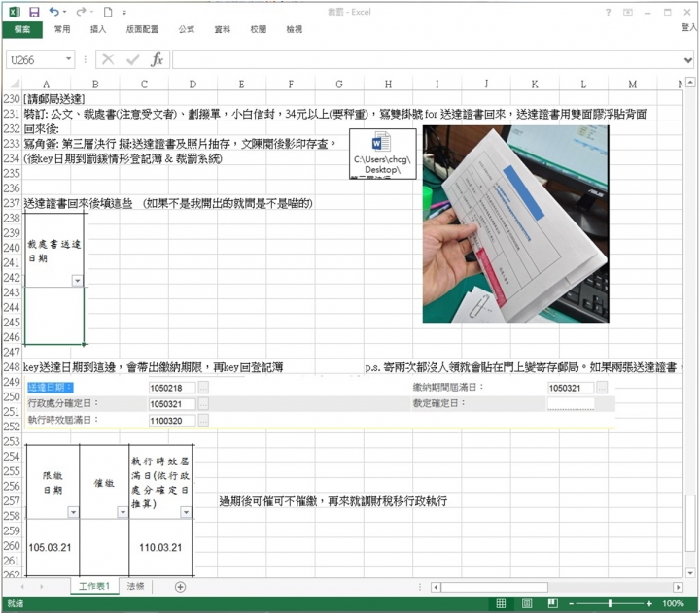700x615 pixels.
Task: Open the 檔案 file menu
Action: tap(22, 29)
